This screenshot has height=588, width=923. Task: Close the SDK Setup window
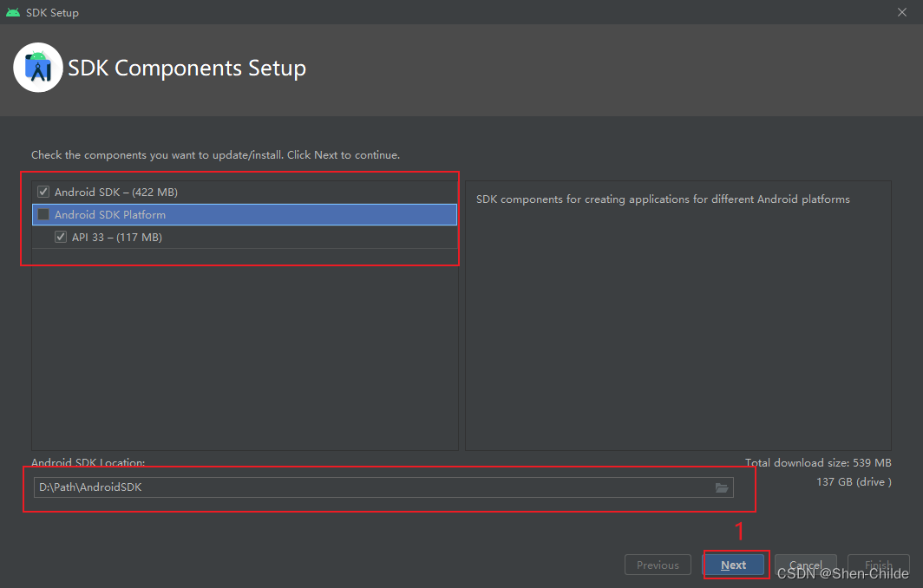click(x=902, y=12)
